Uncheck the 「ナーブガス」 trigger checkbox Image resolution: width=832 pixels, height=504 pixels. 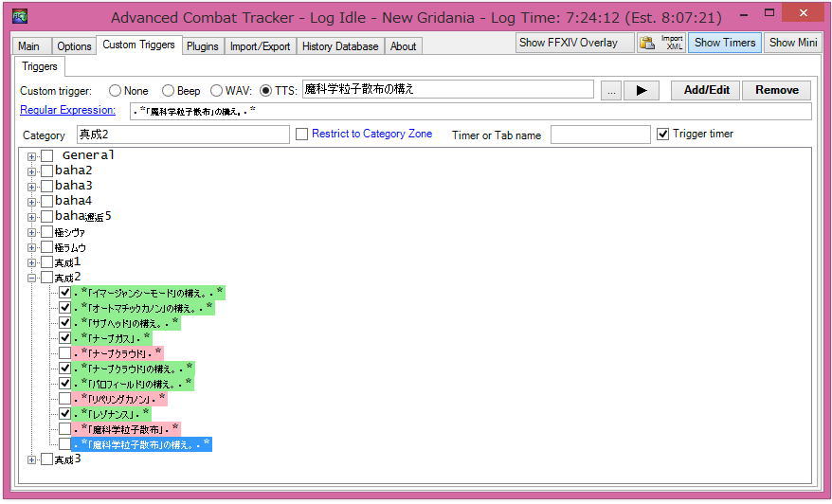pos(64,338)
